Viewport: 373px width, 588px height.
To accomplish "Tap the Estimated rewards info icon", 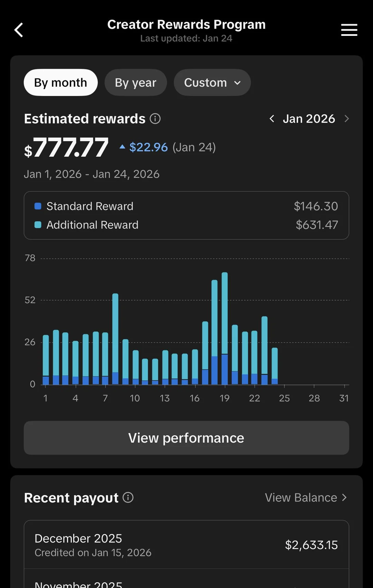I will tap(155, 119).
